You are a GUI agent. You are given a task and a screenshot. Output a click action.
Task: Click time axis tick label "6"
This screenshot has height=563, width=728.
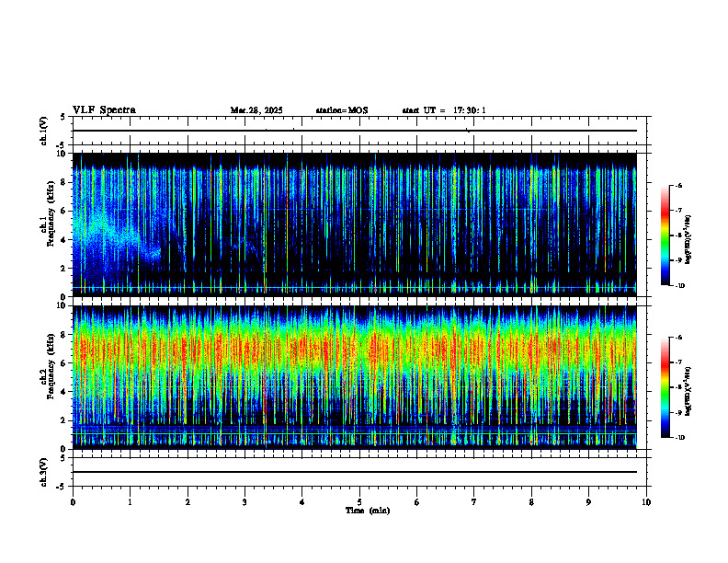[417, 502]
